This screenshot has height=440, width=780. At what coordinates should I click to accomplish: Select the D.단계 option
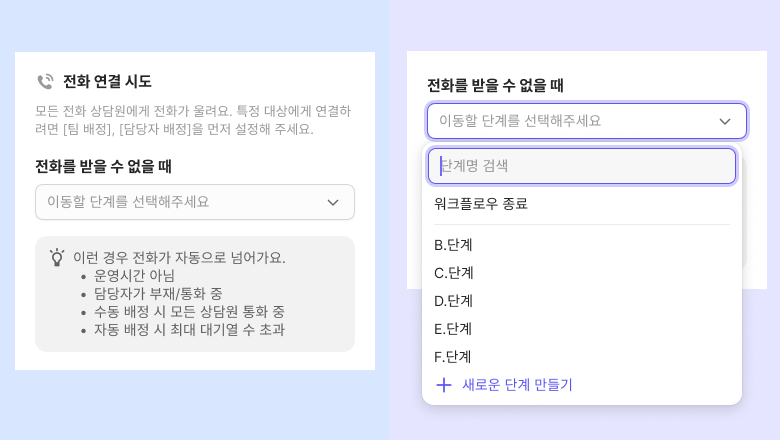(454, 301)
